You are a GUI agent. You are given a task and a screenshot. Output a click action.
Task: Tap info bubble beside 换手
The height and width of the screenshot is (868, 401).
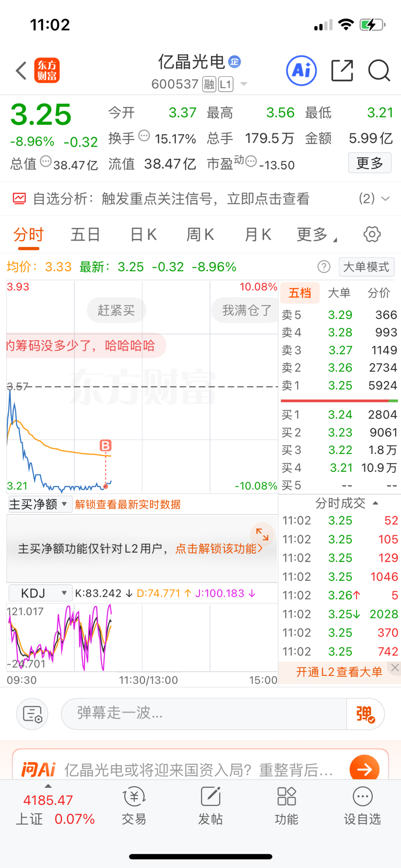pos(145,136)
